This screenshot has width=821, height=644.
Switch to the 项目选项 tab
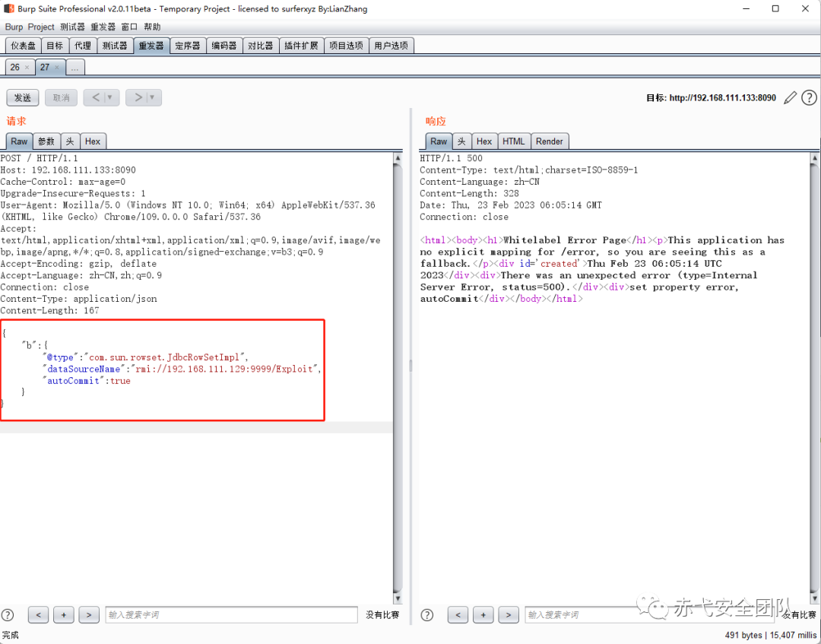click(346, 46)
